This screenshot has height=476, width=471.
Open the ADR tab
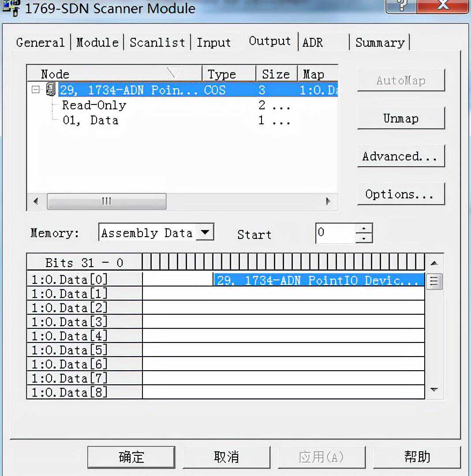[x=313, y=42]
